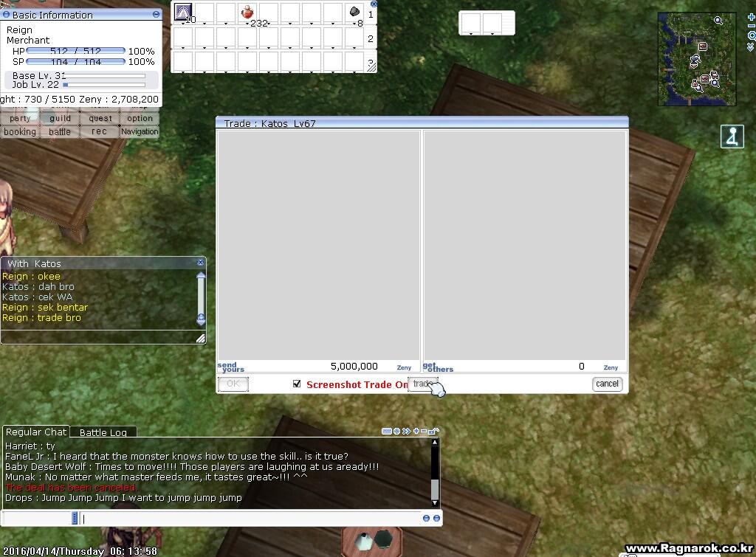Click 'The deal has been canceled' chat line
The height and width of the screenshot is (557, 756).
click(71, 487)
